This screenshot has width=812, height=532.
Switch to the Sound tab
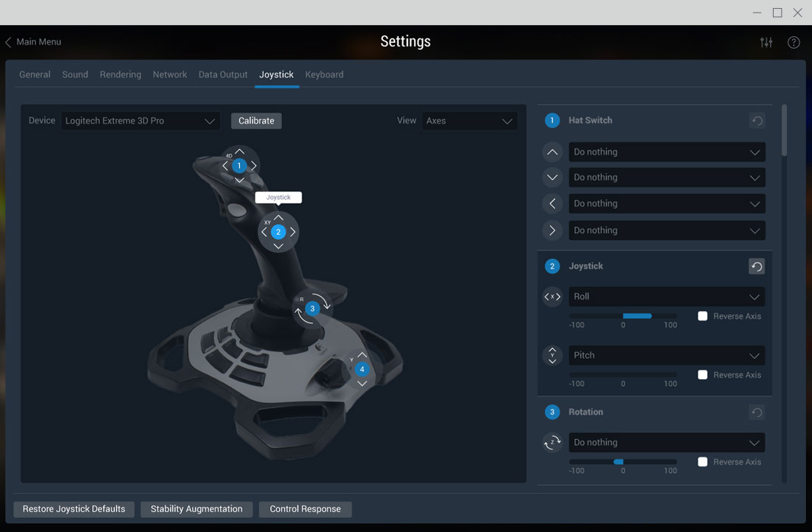(75, 75)
